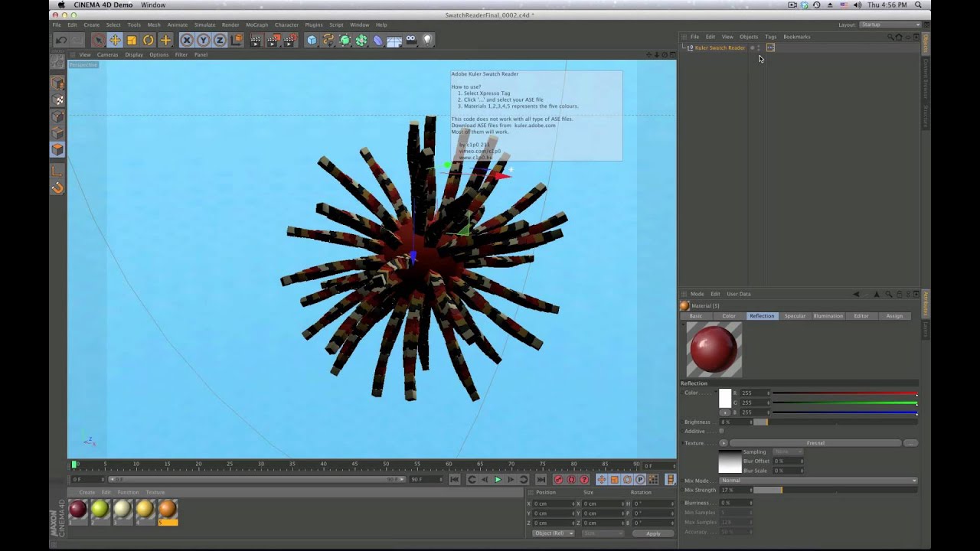Add a Cube primitive object
The height and width of the screenshot is (551, 980).
[312, 40]
